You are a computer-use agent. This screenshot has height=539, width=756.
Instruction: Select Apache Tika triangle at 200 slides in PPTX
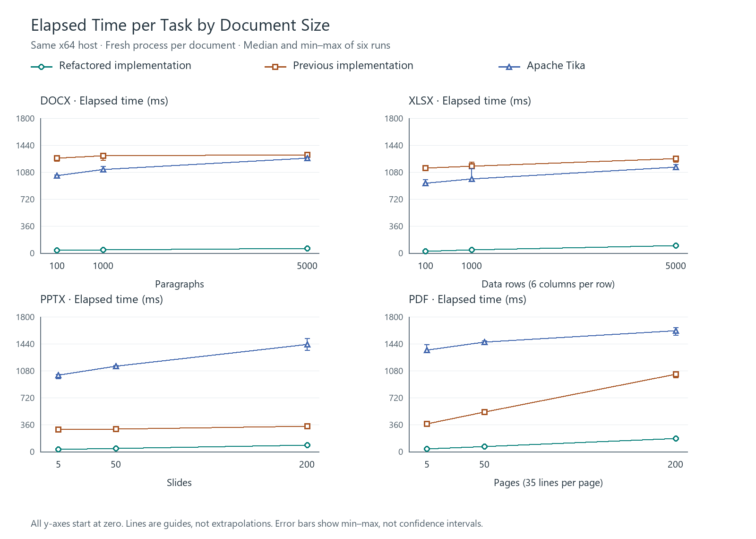[x=307, y=345]
